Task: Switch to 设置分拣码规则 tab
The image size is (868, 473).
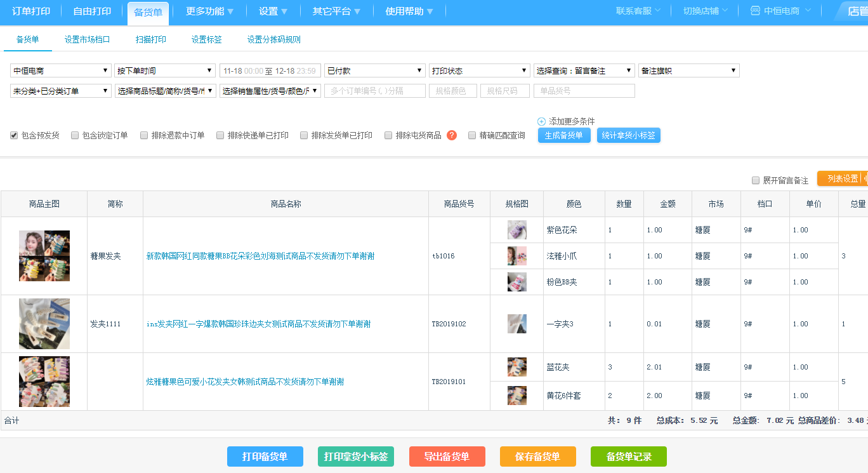Action: [274, 39]
